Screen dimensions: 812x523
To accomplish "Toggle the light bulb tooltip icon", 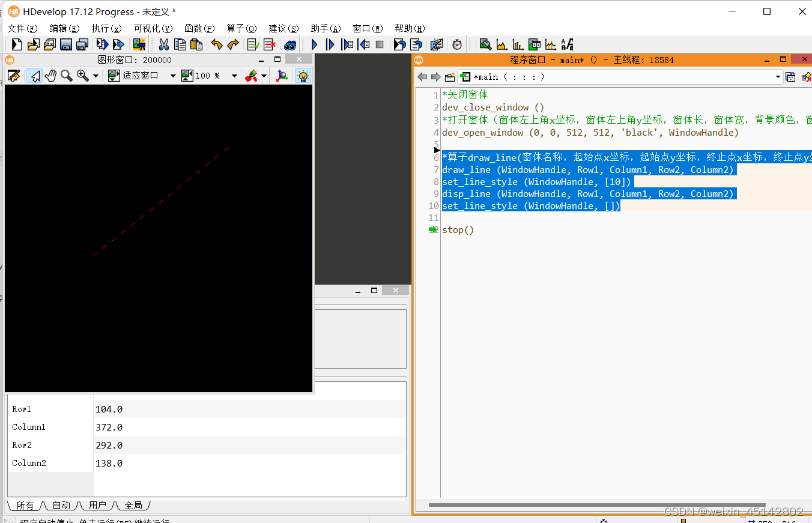I will (x=303, y=76).
